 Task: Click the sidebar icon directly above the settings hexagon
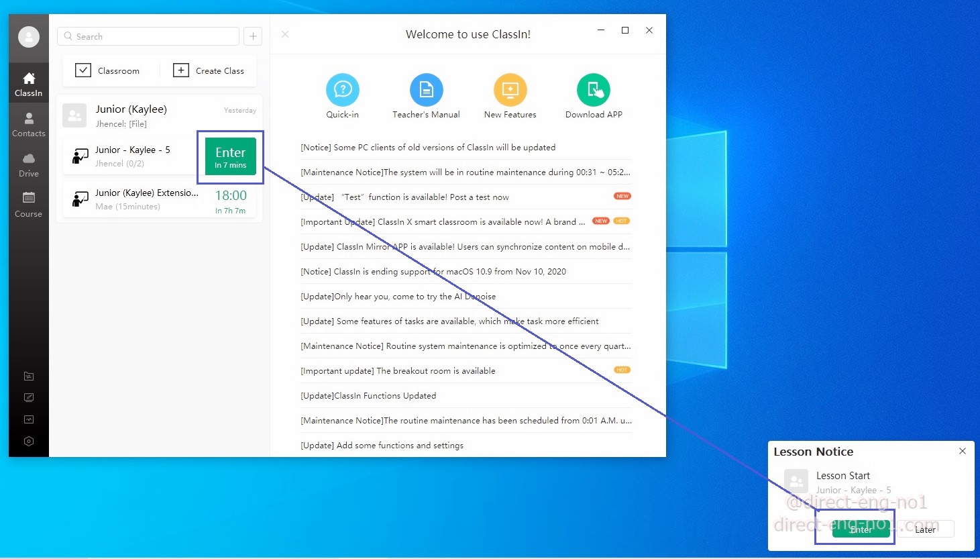click(x=28, y=419)
